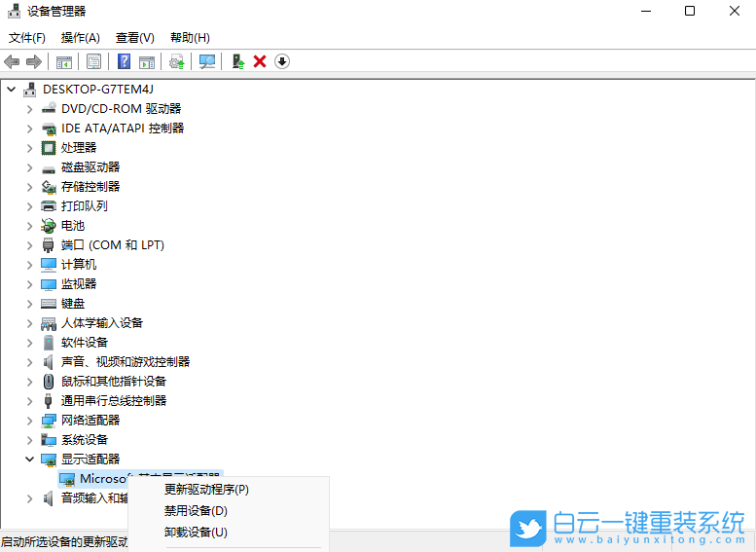The height and width of the screenshot is (552, 756).
Task: Expand the 软件设备 chevron
Action: (x=30, y=343)
